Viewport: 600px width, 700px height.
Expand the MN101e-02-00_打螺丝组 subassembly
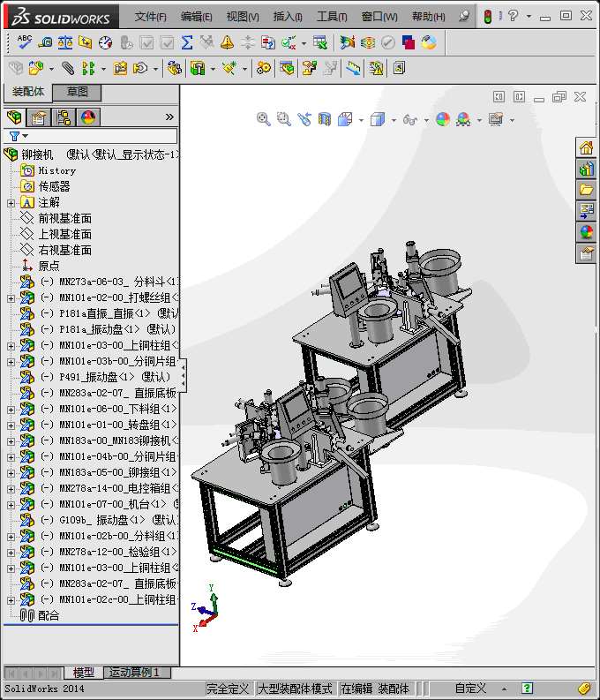pyautogui.click(x=11, y=298)
